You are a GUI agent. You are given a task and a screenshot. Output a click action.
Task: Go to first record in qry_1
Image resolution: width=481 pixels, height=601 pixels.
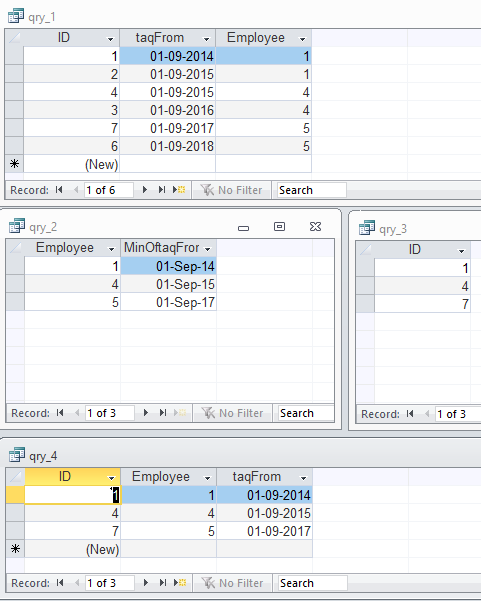click(59, 190)
